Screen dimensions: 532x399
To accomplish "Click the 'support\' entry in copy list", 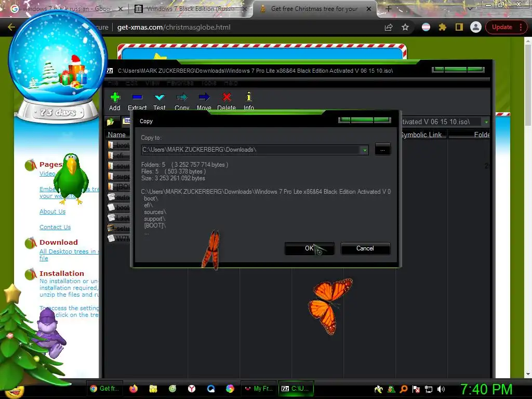I will click(x=155, y=219).
